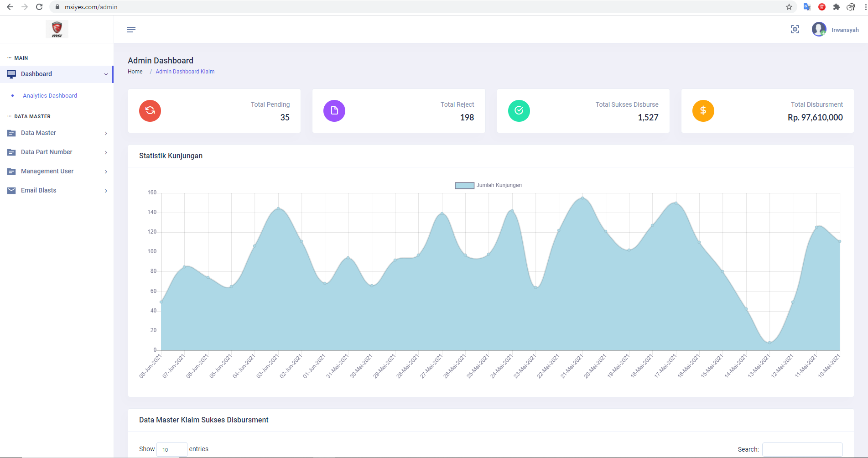The height and width of the screenshot is (458, 868).
Task: Bookmark page with the star icon
Action: (x=789, y=7)
